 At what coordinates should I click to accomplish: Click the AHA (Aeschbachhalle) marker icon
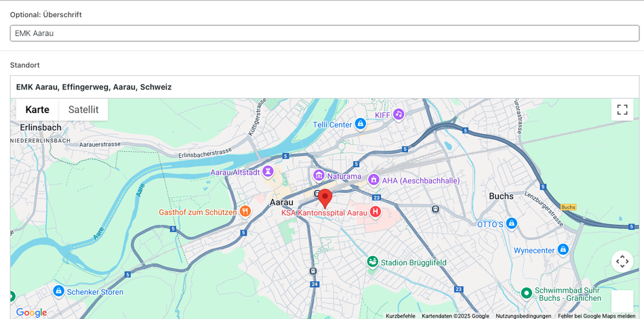coord(373,180)
